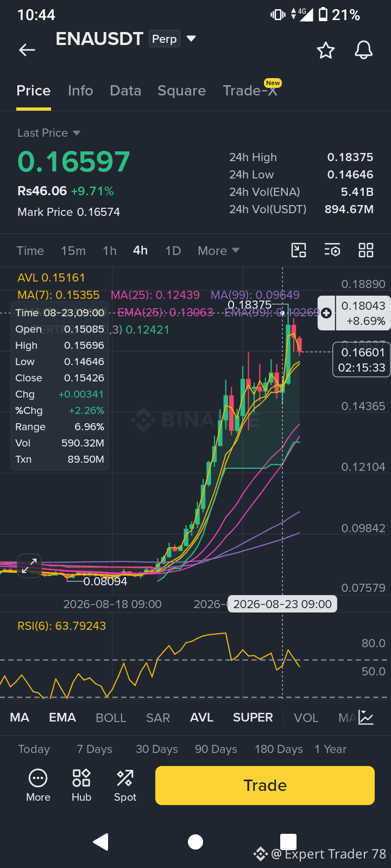The image size is (391, 868).
Task: Tap Android back navigation button
Action: pyautogui.click(x=101, y=842)
